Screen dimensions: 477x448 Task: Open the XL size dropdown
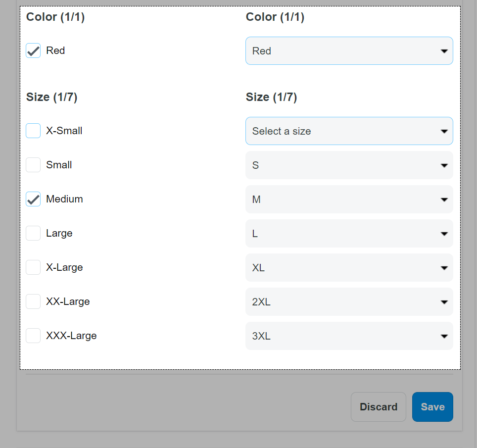pos(349,267)
